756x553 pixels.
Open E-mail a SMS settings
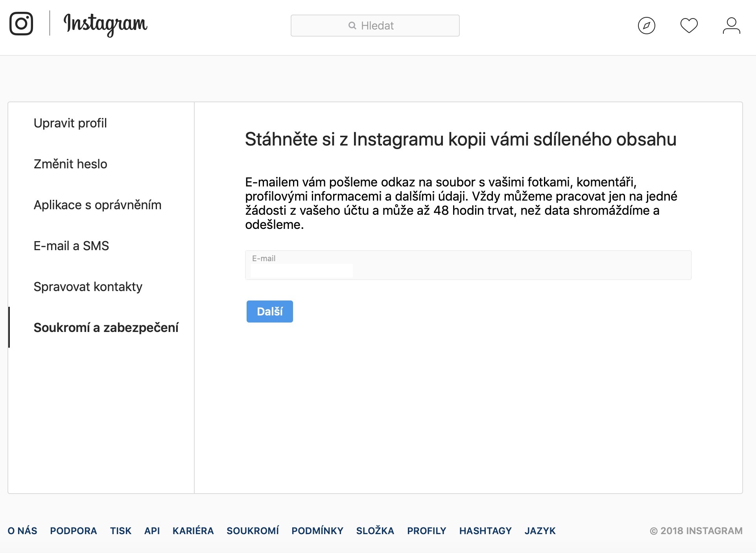pos(71,246)
